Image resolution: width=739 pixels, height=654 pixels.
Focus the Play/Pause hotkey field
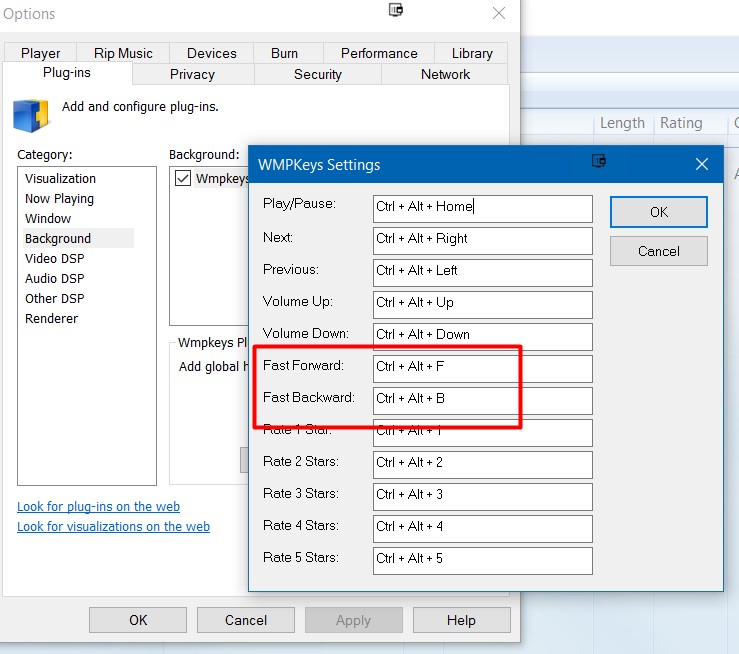pyautogui.click(x=483, y=209)
